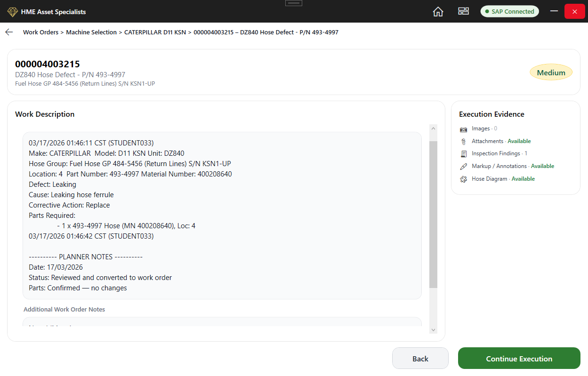
Task: Check the SAP Connected status indicator
Action: coord(509,11)
